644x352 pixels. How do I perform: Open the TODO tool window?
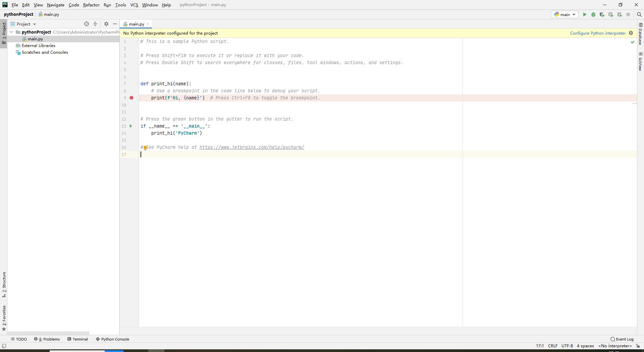tap(19, 339)
